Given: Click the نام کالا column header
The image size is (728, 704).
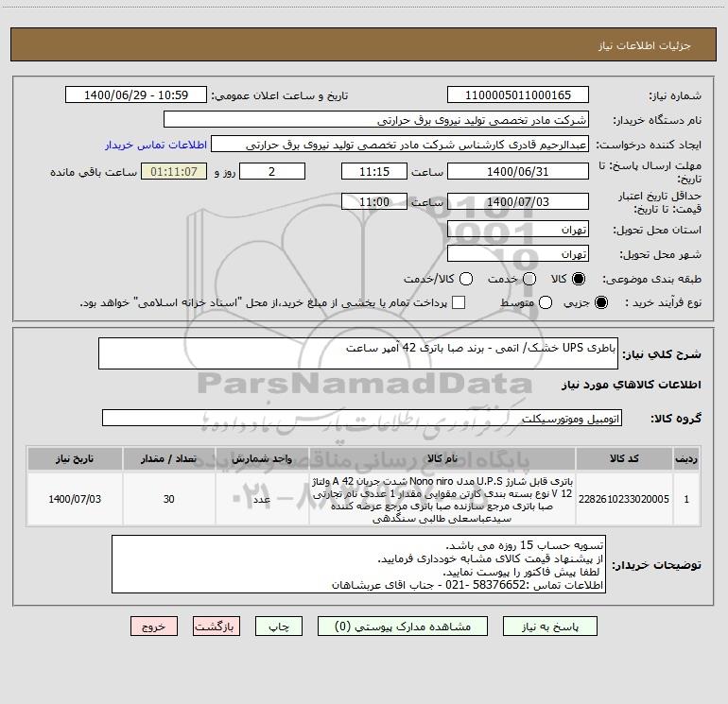Looking at the screenshot, I should pyautogui.click(x=442, y=458).
